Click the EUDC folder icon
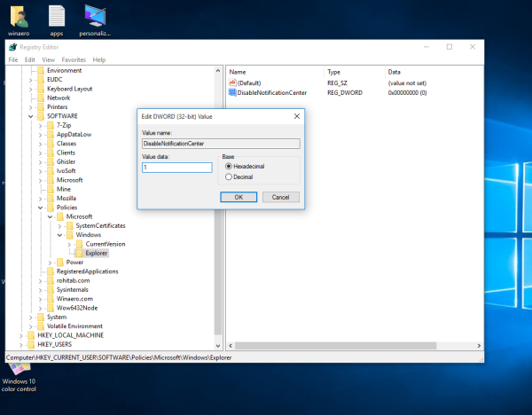 [41, 80]
